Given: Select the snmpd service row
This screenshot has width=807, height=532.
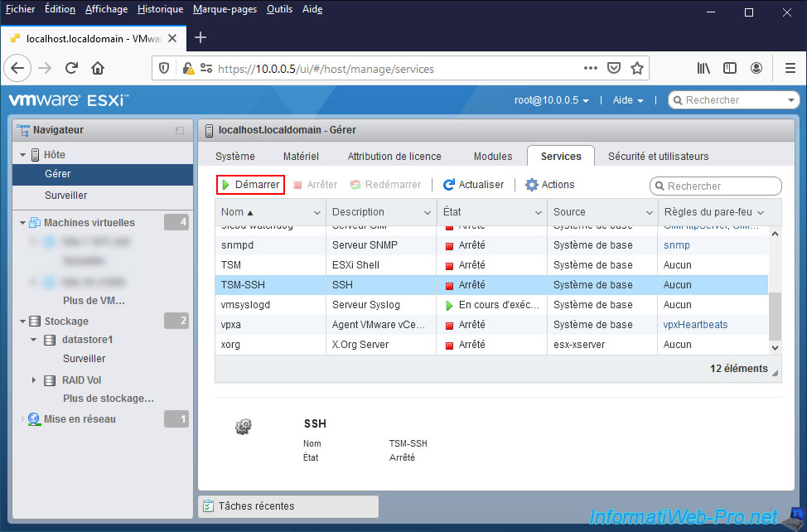Looking at the screenshot, I should pyautogui.click(x=491, y=245).
